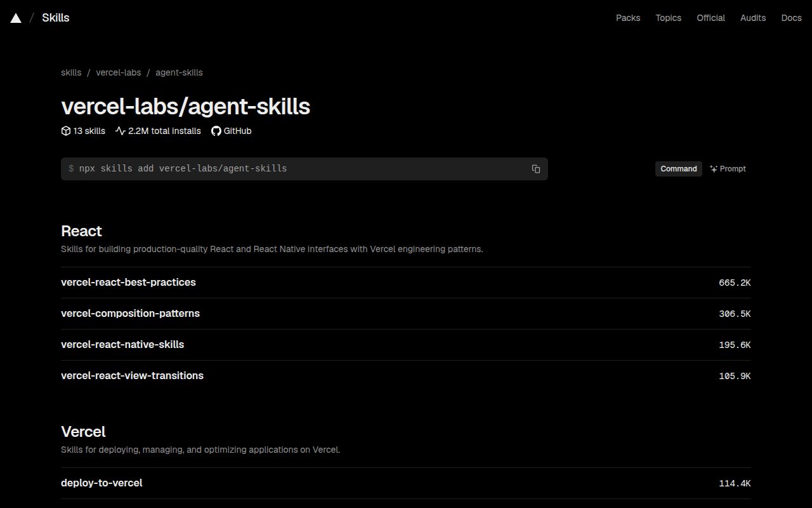Image resolution: width=812 pixels, height=508 pixels.
Task: Open the Skills home link in header
Action: (56, 18)
